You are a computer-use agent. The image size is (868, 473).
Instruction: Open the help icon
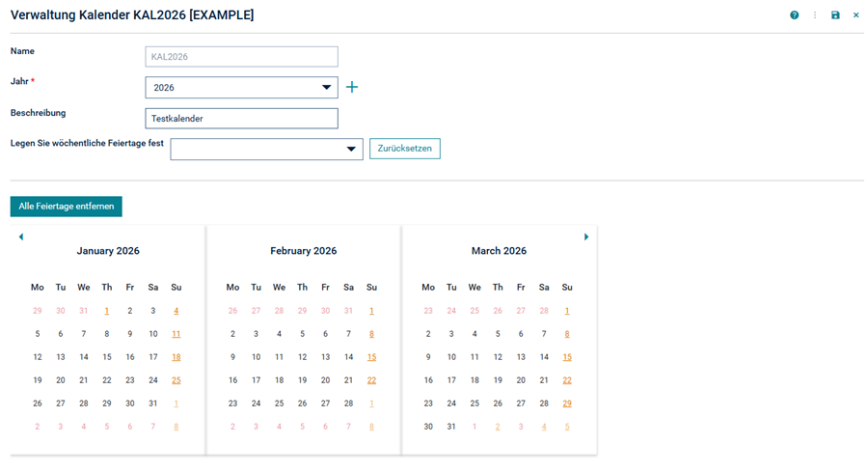[795, 15]
